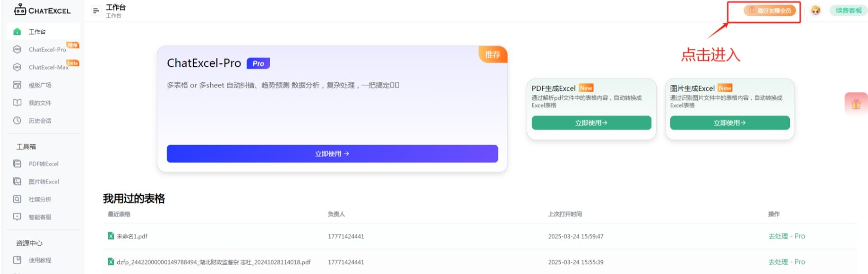Viewport: 868px width, 274px height.
Task: Click the 操作 column header
Action: point(774,214)
